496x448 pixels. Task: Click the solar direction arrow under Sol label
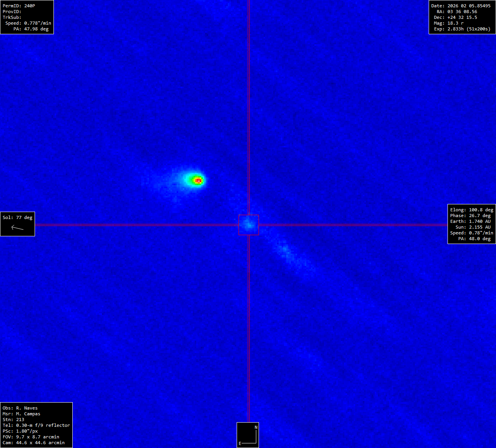17,228
